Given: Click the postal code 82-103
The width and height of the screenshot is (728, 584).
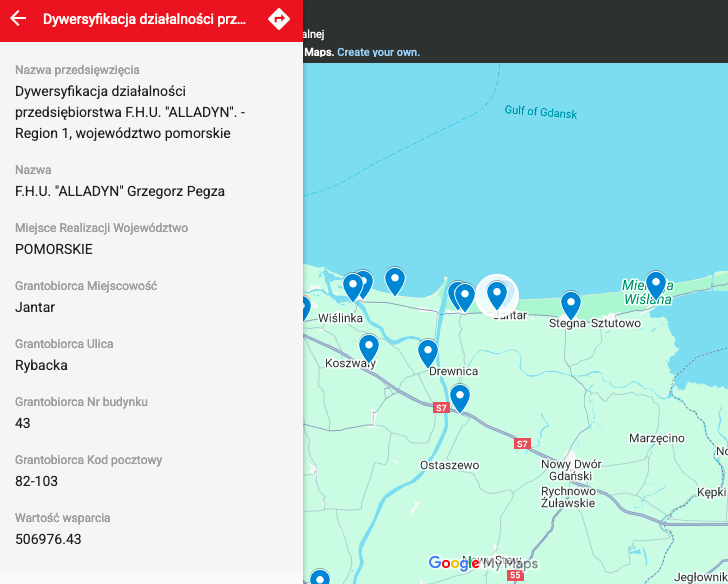Looking at the screenshot, I should pos(37,481).
